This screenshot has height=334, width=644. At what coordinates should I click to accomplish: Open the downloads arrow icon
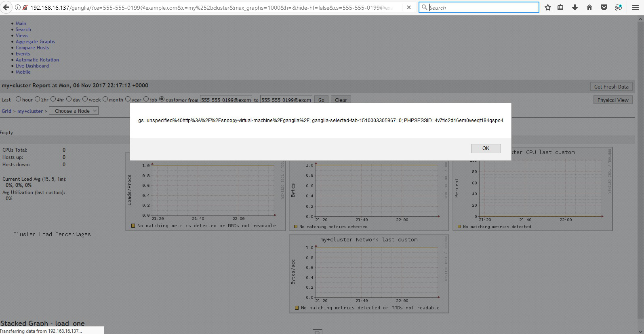(x=575, y=7)
